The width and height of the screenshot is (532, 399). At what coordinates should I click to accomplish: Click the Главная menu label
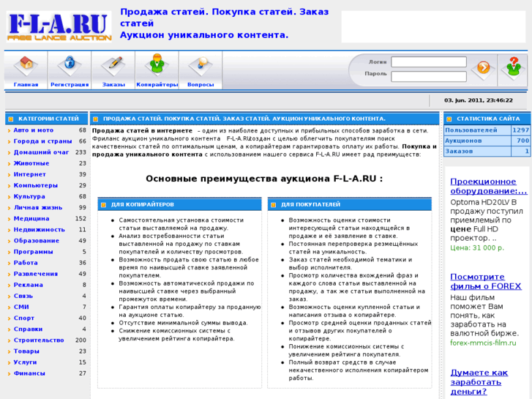click(x=26, y=84)
